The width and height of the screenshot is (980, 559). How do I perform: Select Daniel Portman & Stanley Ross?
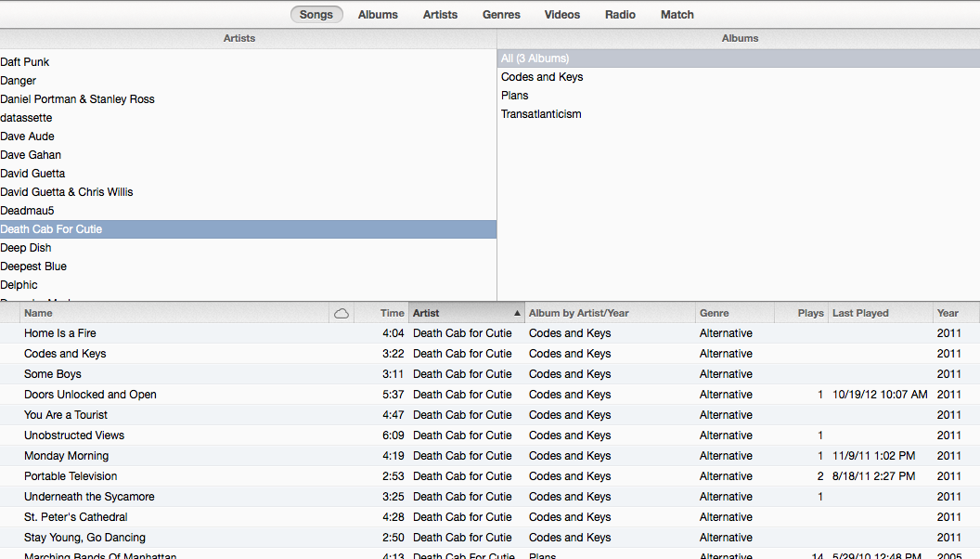(248, 99)
